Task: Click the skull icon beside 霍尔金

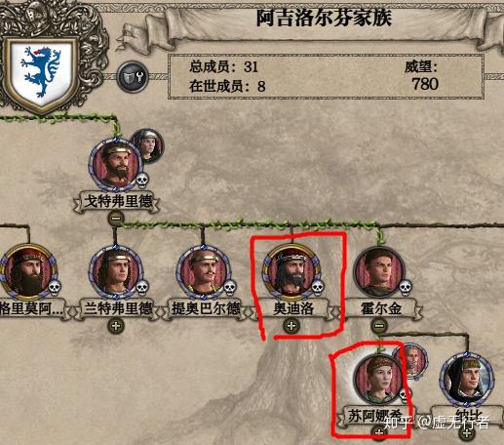Action: 405,288
